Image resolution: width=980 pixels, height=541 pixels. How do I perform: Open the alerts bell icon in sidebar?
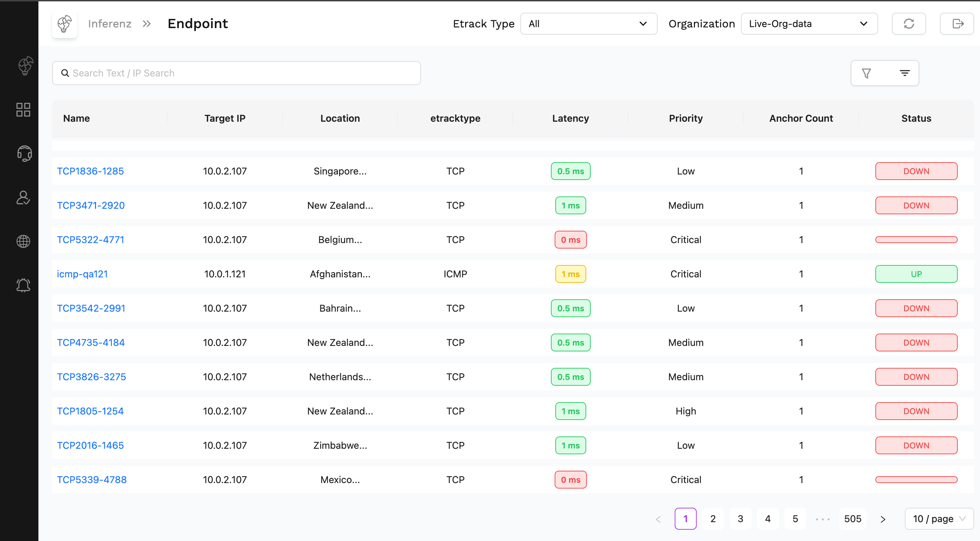pos(23,285)
